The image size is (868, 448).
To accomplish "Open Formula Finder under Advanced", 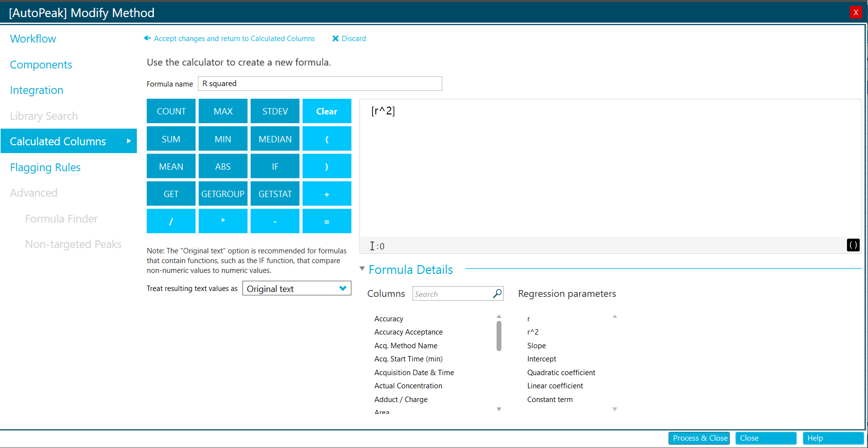I will [x=62, y=219].
